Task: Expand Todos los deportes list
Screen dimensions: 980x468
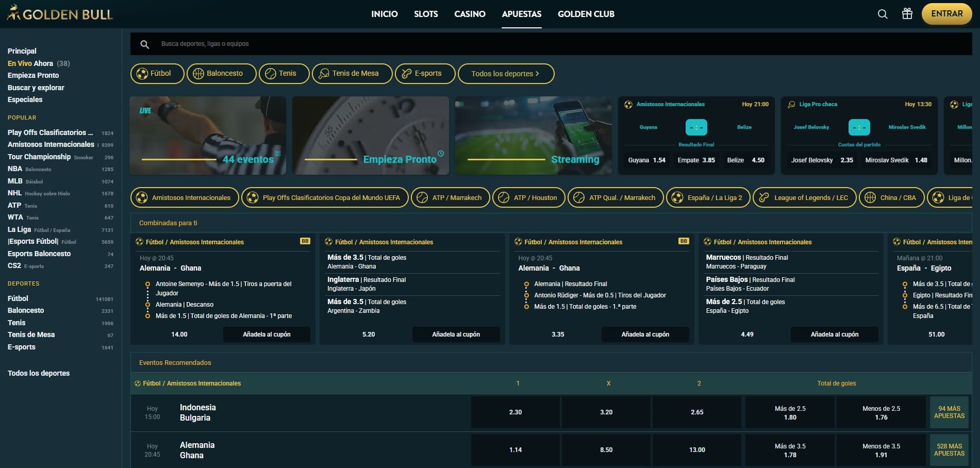Action: coord(506,73)
